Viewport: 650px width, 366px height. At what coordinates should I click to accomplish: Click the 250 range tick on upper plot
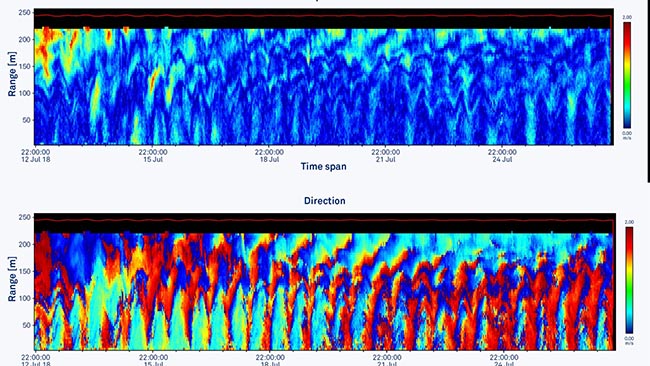pos(24,13)
